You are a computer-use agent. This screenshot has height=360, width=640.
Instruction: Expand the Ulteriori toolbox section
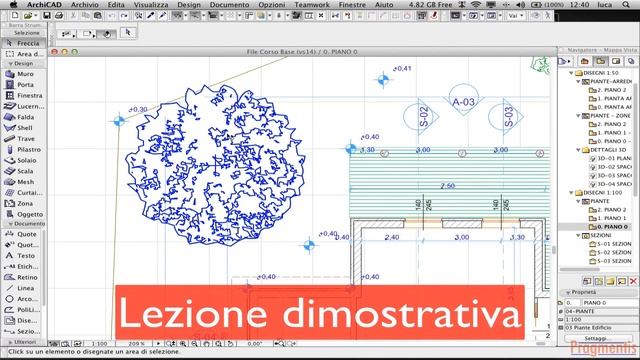(11, 342)
